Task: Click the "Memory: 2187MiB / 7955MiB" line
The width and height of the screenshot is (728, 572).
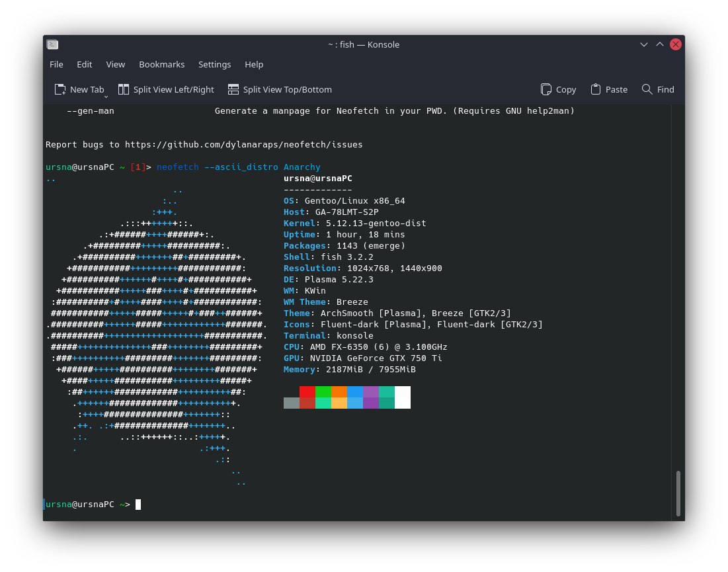Action: pyautogui.click(x=350, y=370)
